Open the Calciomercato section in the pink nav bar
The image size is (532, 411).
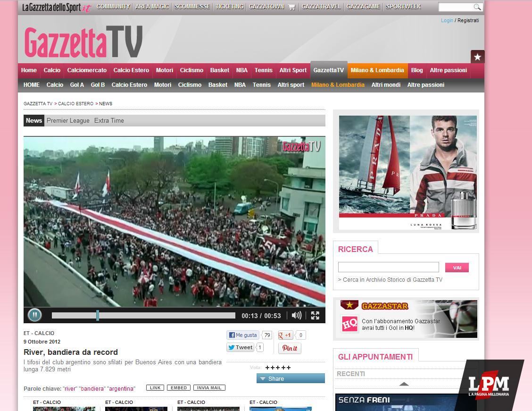87,70
